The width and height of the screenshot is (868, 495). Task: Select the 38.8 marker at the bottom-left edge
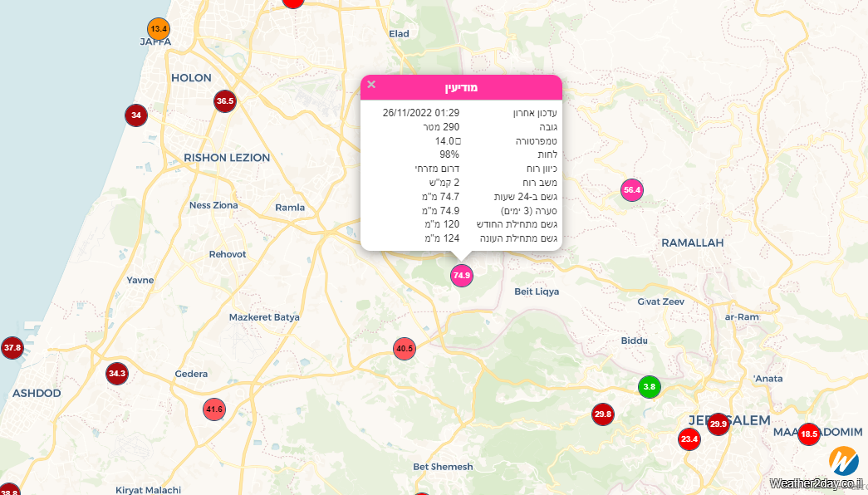8,491
